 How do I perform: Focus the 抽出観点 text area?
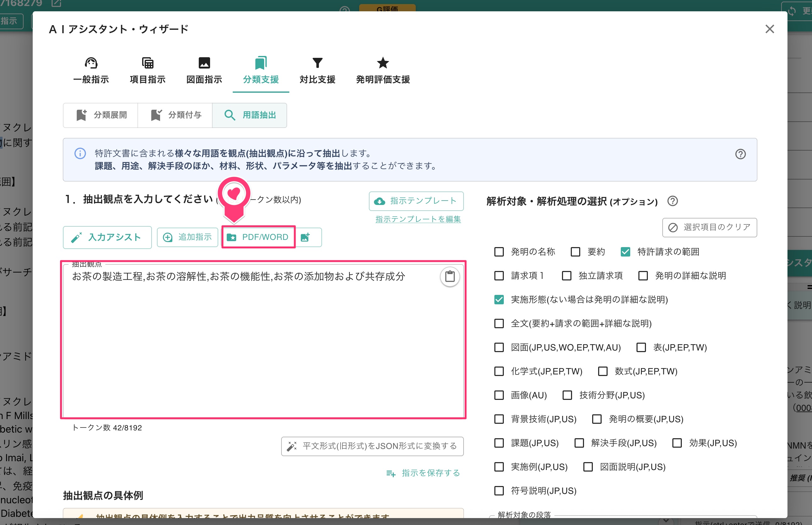tap(263, 340)
